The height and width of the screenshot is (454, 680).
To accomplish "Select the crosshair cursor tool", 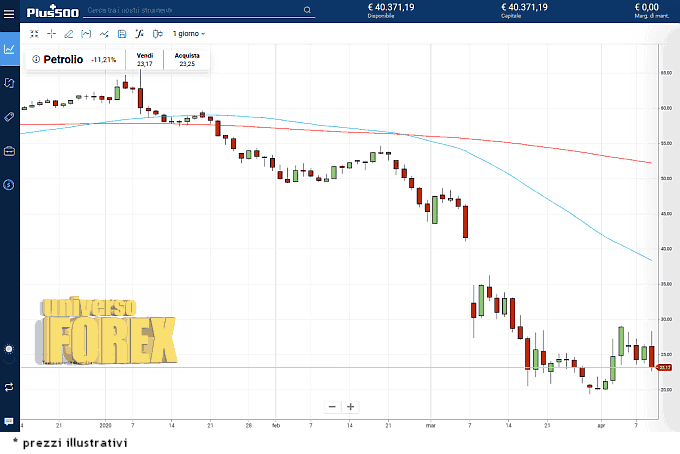I will click(51, 33).
